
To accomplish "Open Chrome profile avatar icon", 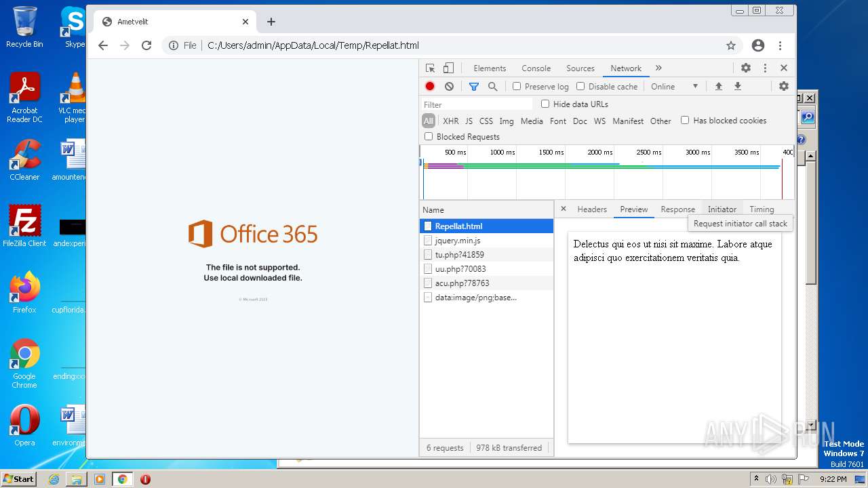I will (x=758, y=45).
